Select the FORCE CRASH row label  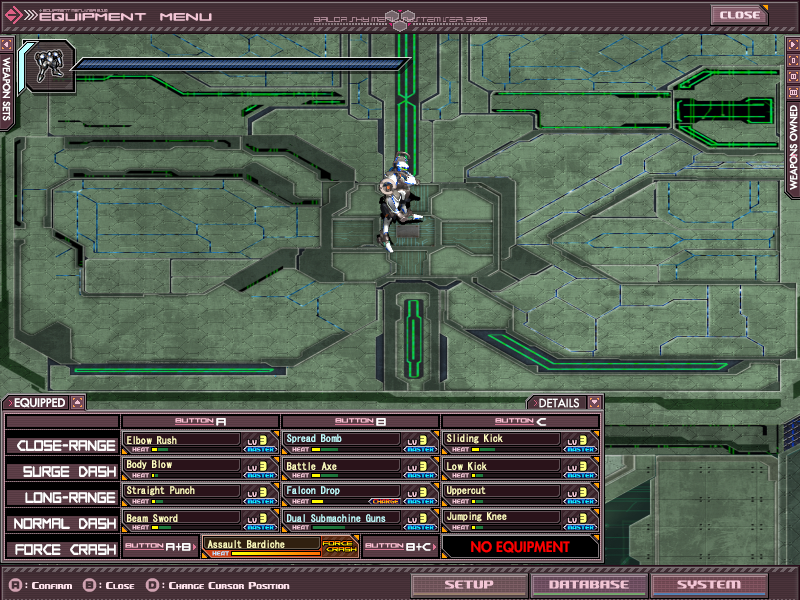point(62,549)
